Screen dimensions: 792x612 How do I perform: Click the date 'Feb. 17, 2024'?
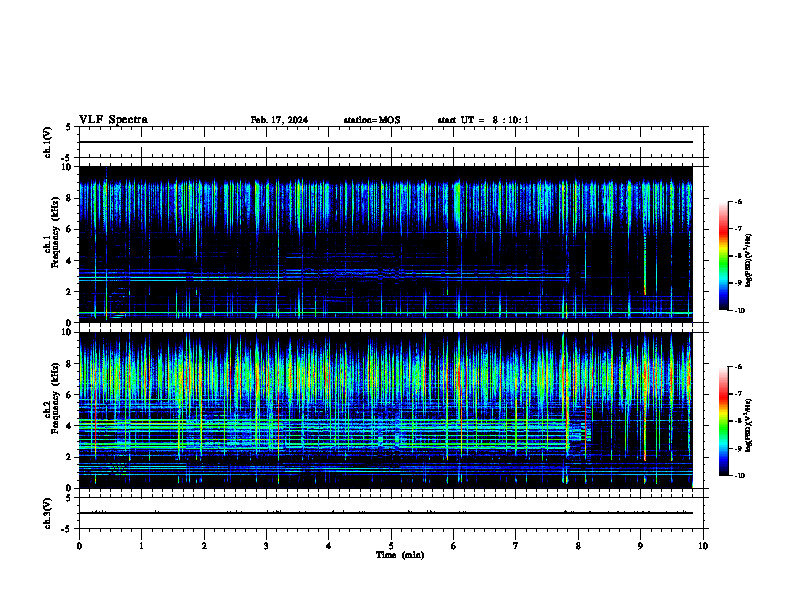tap(279, 120)
